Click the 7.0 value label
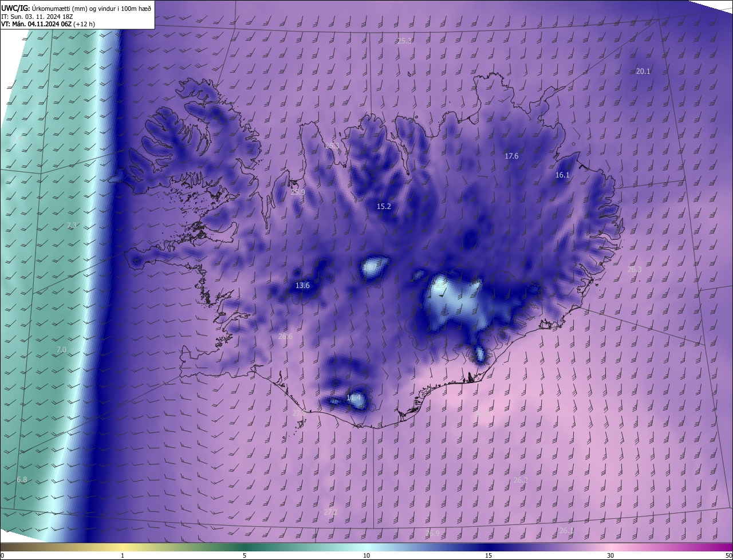Viewport: 733px width, 560px height. (61, 350)
